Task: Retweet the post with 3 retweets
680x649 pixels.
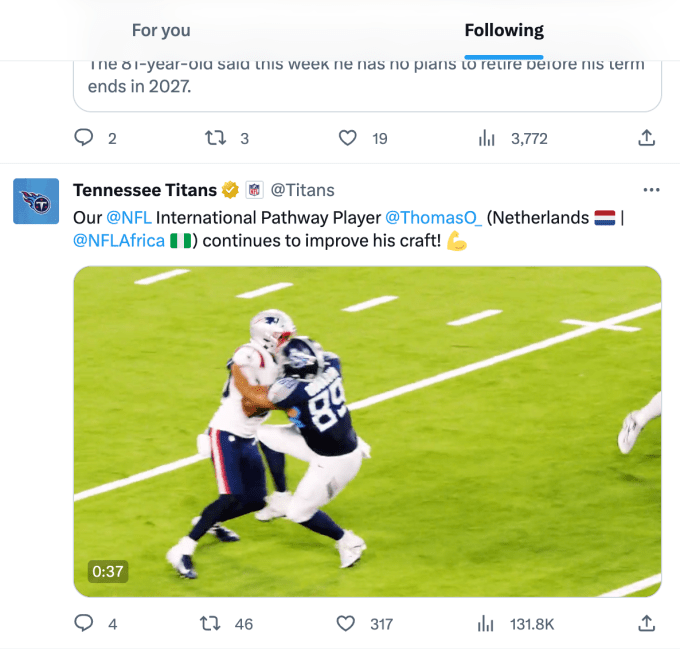Action: pos(214,138)
